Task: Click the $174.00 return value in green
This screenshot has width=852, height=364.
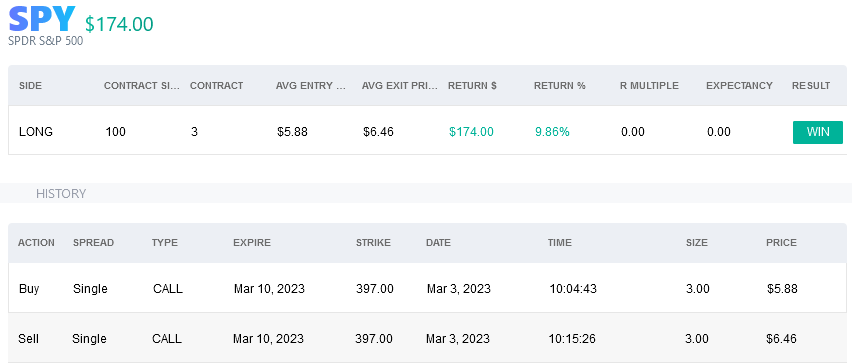Action: [x=471, y=132]
